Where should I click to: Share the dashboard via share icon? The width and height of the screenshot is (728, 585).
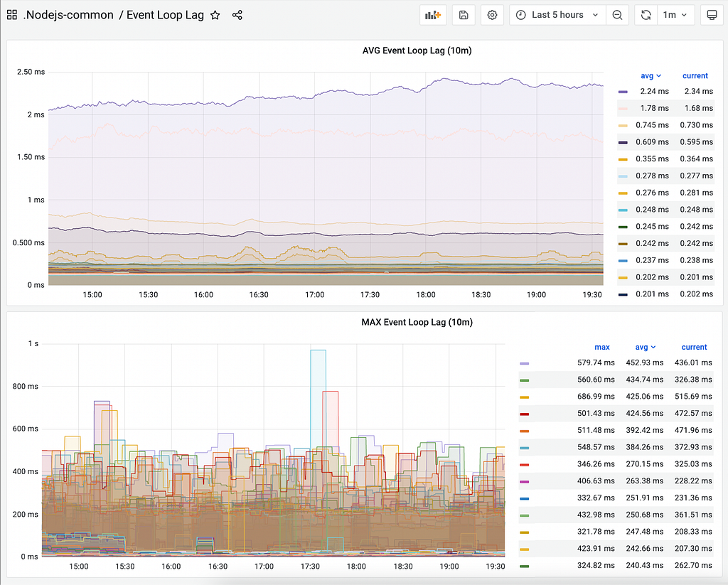237,16
